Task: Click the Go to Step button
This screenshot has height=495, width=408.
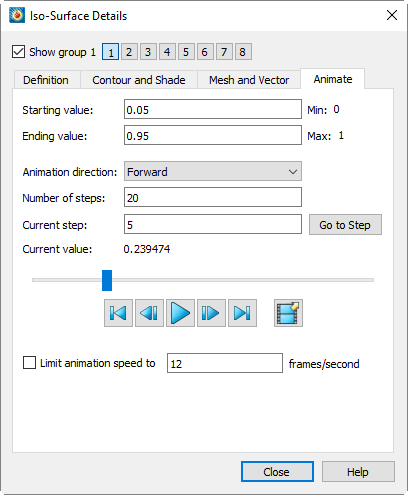Action: (345, 225)
